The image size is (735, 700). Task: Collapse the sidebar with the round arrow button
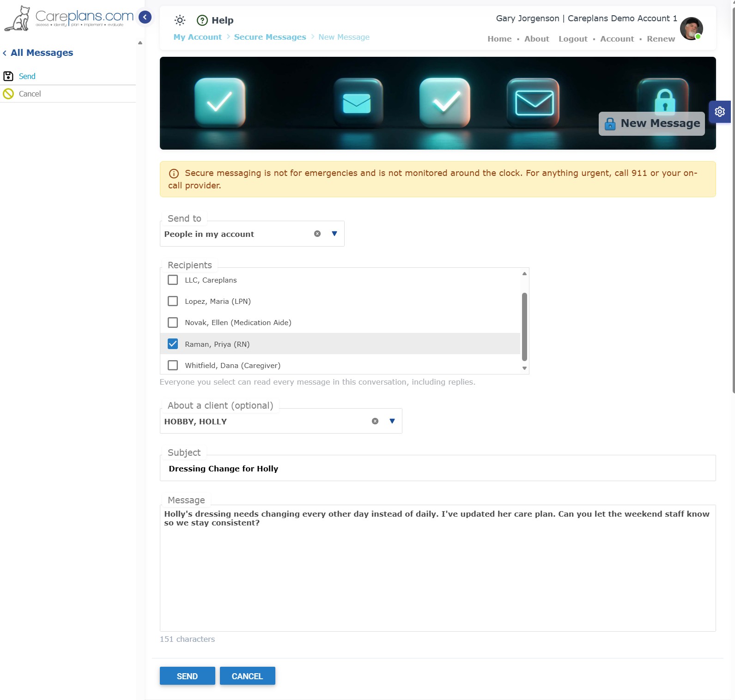pos(145,18)
